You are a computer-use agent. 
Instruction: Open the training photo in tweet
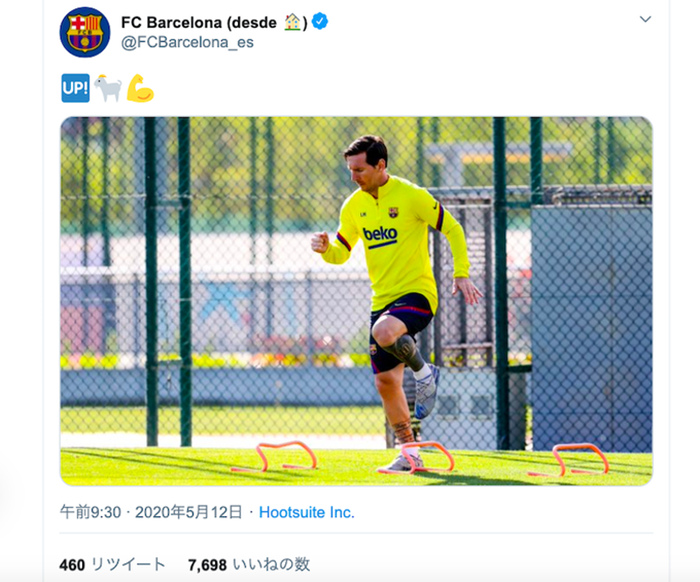[x=356, y=301]
